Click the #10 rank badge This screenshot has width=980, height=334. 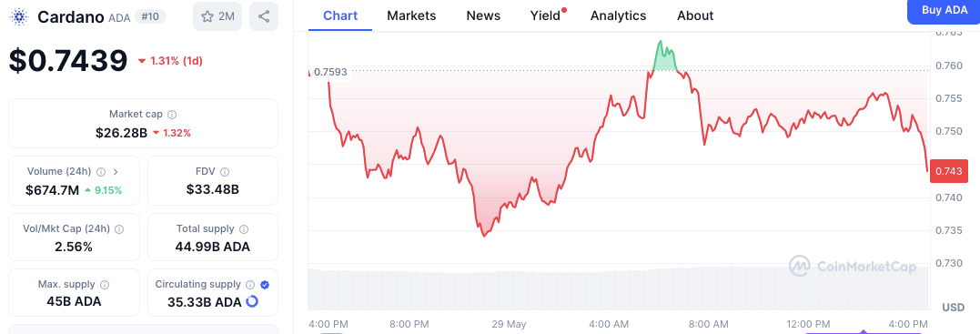coord(150,17)
